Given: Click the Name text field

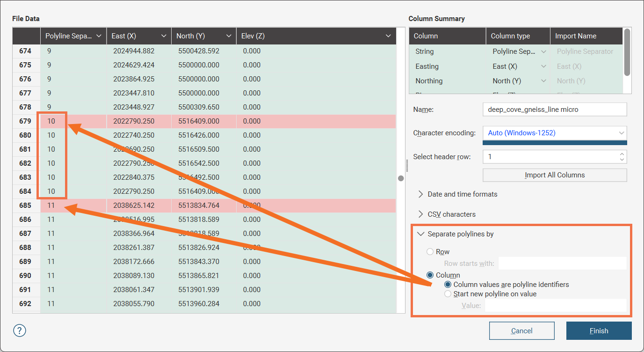Looking at the screenshot, I should 554,110.
